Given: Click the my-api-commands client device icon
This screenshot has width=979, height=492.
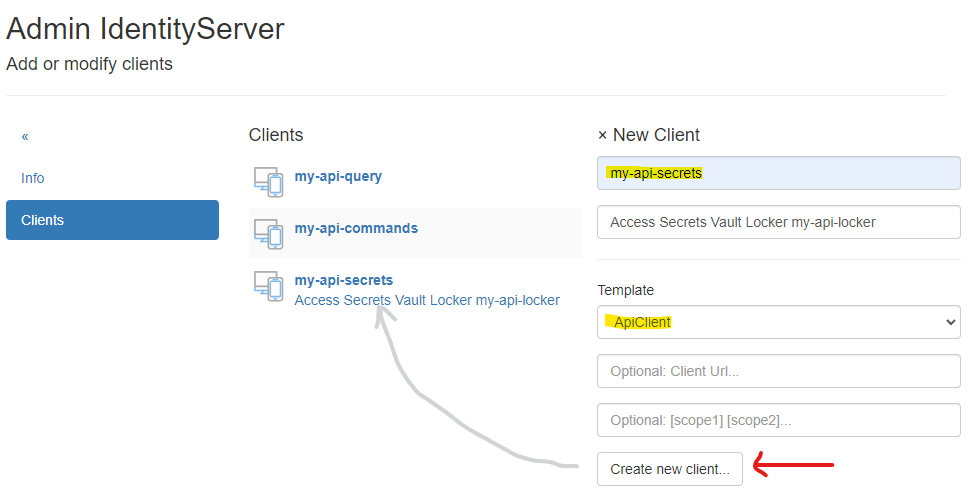Looking at the screenshot, I should click(268, 233).
